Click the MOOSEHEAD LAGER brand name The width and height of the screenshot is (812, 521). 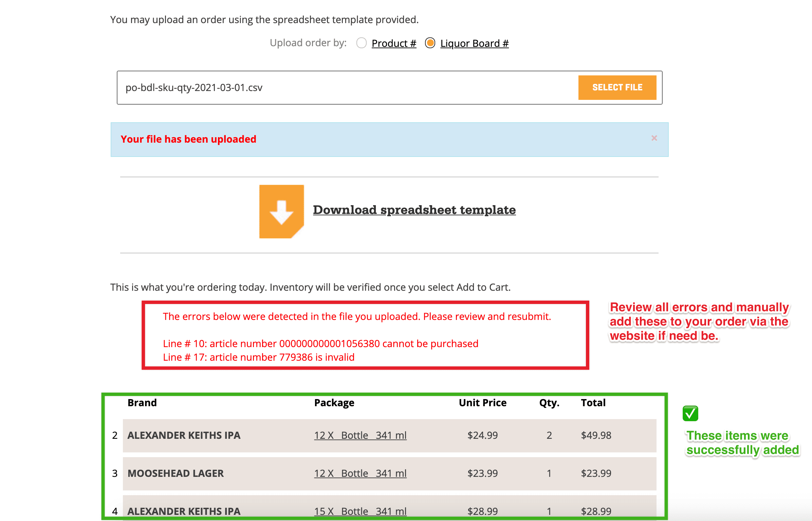(x=176, y=473)
